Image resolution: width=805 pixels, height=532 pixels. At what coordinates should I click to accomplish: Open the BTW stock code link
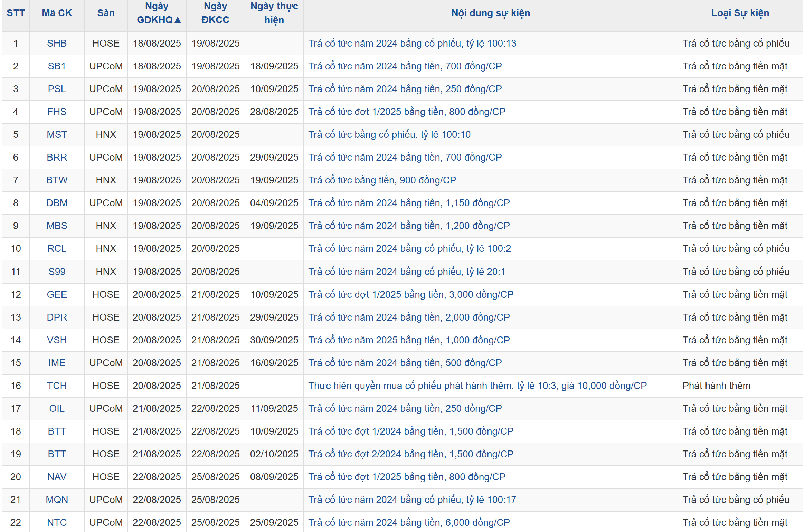pos(57,180)
